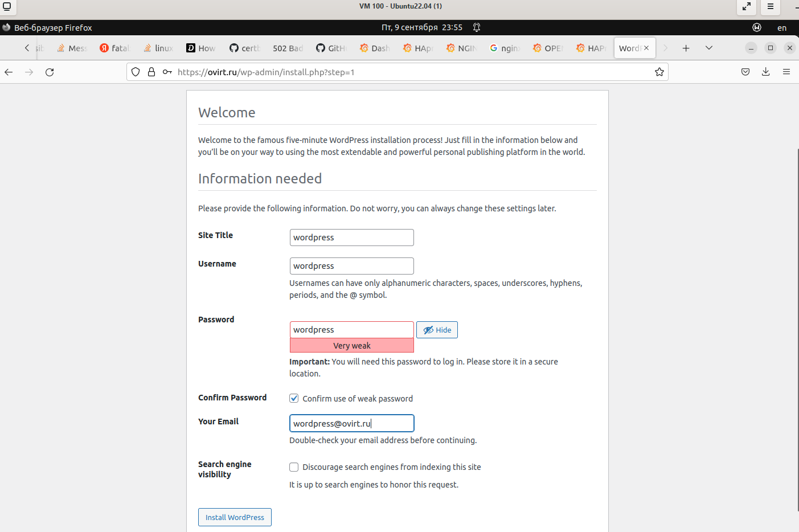Click the Your Email label
The width and height of the screenshot is (799, 532).
coord(218,421)
